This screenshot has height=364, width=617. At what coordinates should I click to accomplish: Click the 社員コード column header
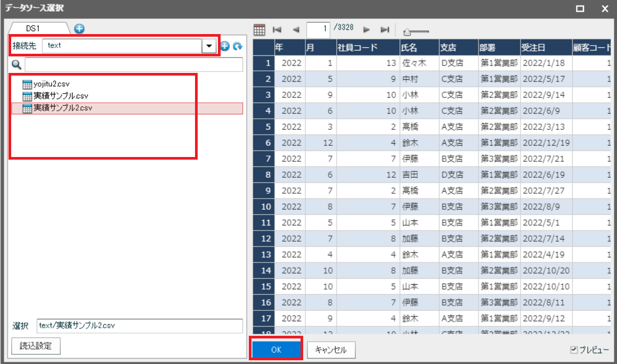(368, 47)
